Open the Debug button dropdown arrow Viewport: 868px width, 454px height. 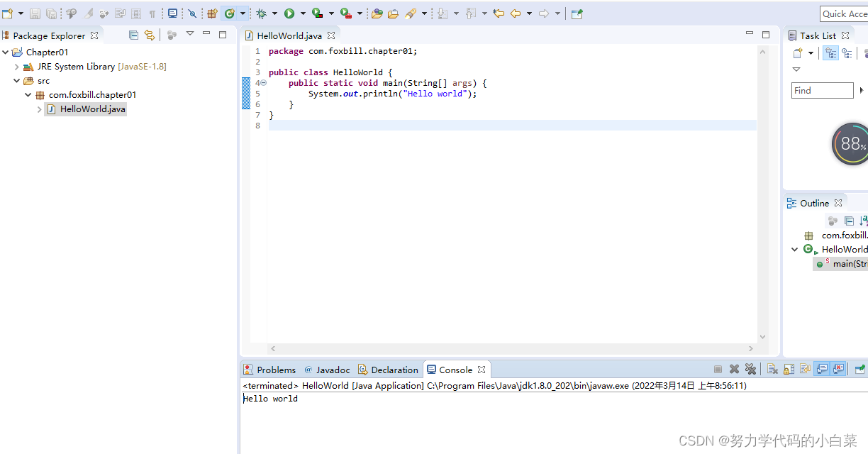(274, 13)
